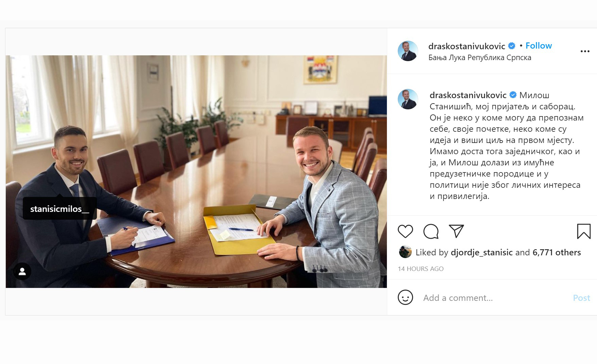The height and width of the screenshot is (364, 597).
Task: Open the three-dot more options menu
Action: point(585,51)
